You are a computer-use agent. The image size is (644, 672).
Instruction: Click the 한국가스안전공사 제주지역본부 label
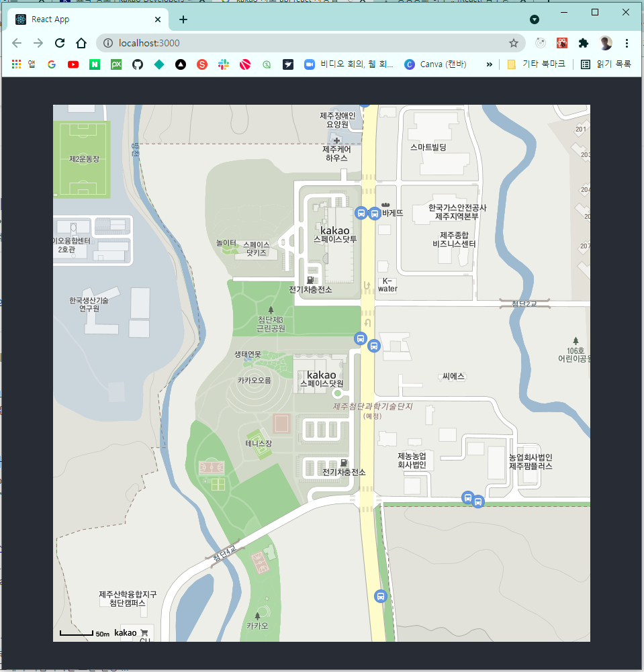tap(457, 212)
